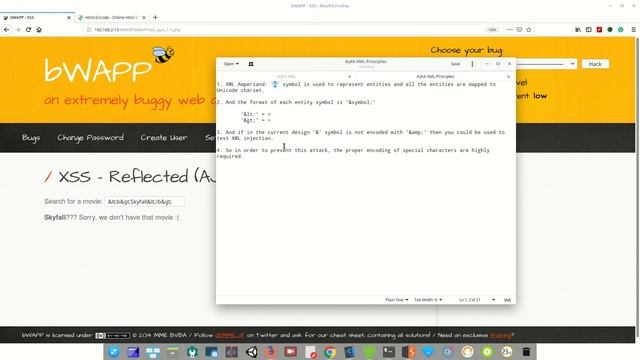Click the dark green extension icon
Viewport: 640px width, 360px height.
(x=610, y=29)
